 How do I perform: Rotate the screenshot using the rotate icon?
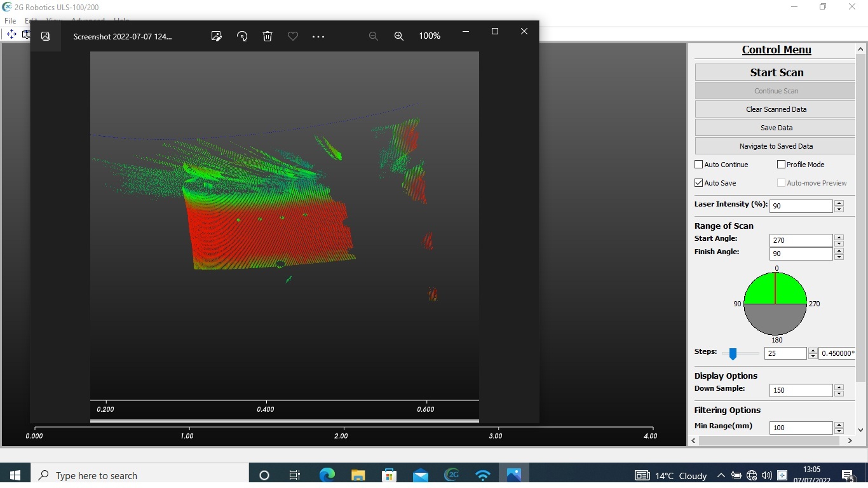[242, 36]
